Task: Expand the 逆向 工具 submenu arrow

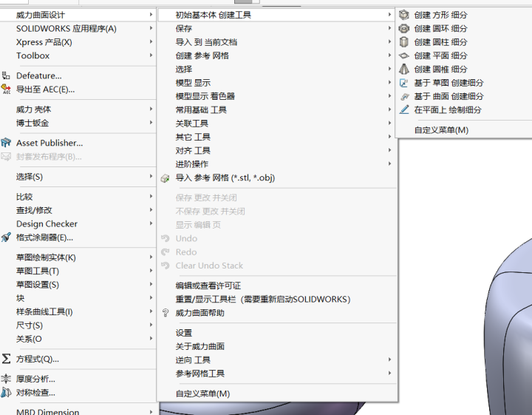Action: click(x=389, y=360)
